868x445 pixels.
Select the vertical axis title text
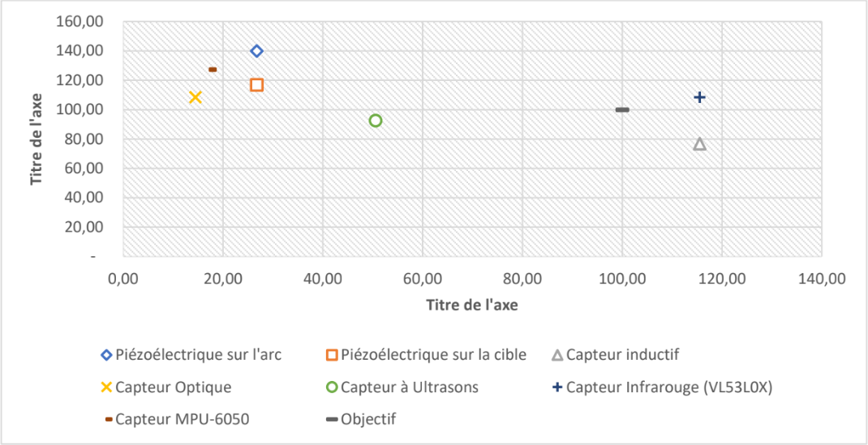(37, 138)
